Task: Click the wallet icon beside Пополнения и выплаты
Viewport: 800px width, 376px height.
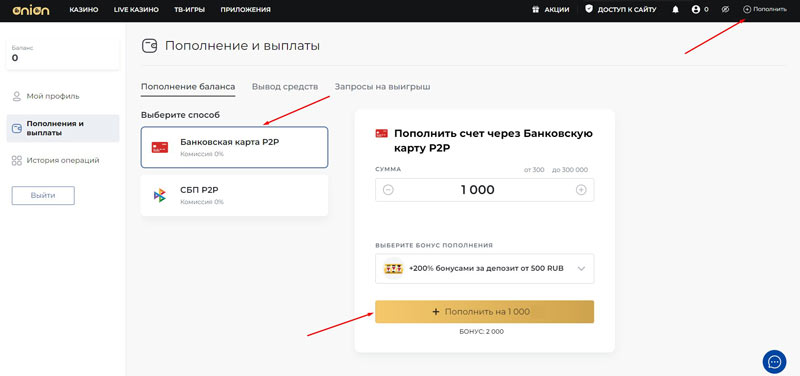Action: (x=16, y=128)
